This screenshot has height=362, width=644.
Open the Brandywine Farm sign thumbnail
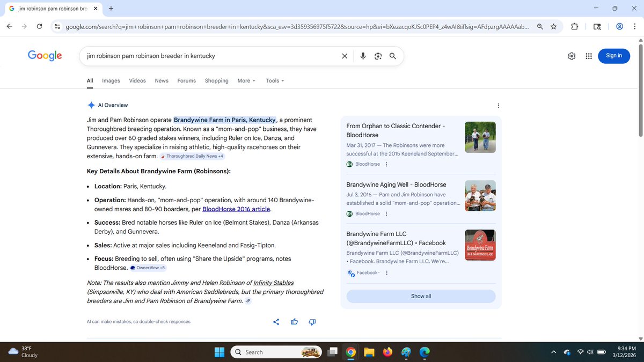[480, 245]
